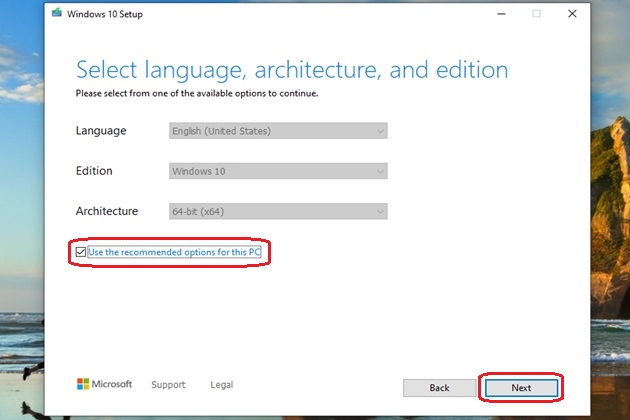Viewport: 630px width, 420px height.
Task: Click the Windows 10 Setup title bar icon
Action: point(56,14)
